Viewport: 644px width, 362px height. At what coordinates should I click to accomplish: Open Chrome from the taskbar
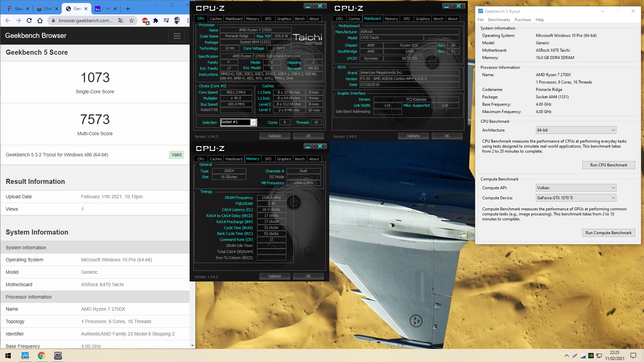(x=42, y=356)
